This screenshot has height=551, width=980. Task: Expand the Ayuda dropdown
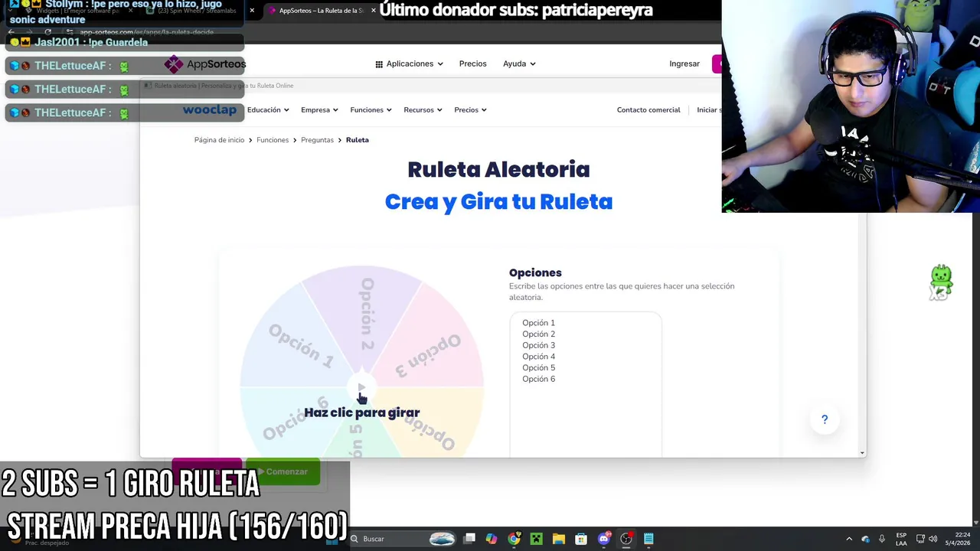pos(519,64)
